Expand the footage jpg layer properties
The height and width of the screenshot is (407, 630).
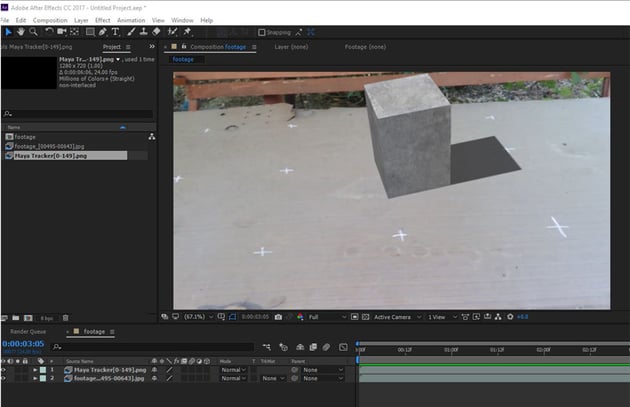tap(35, 378)
